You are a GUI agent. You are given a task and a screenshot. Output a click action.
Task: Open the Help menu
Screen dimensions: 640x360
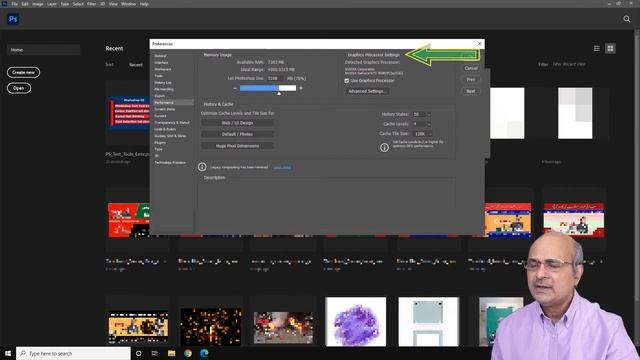(x=144, y=4)
